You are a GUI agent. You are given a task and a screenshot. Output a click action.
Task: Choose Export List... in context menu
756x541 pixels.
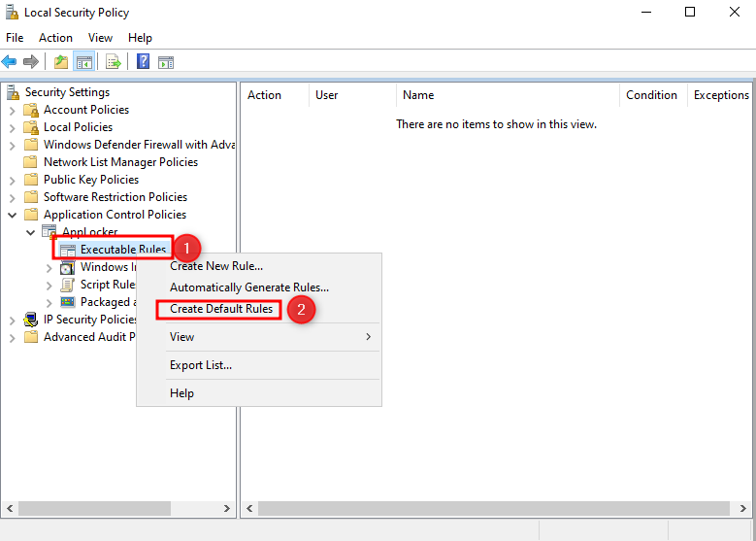click(259, 365)
